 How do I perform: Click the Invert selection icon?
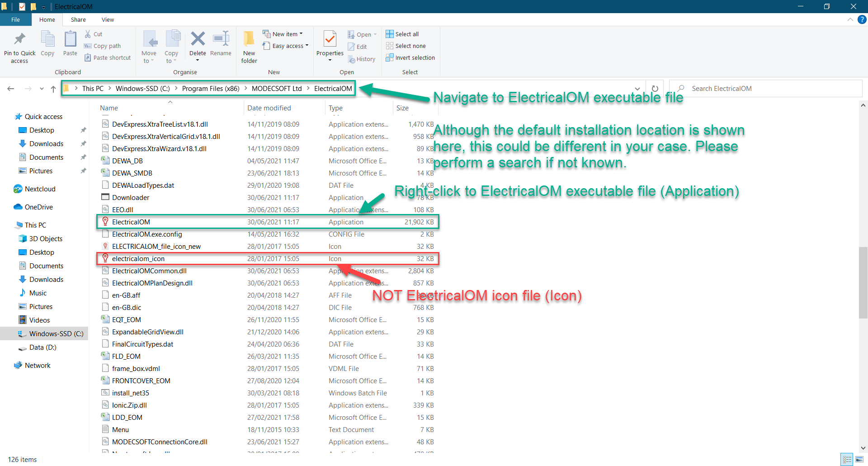[x=390, y=57]
